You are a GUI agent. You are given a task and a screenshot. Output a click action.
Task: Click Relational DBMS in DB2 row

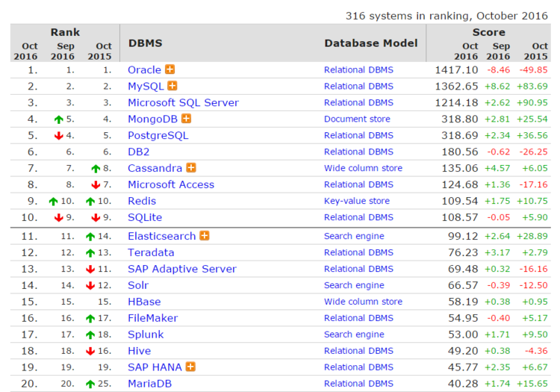point(358,152)
